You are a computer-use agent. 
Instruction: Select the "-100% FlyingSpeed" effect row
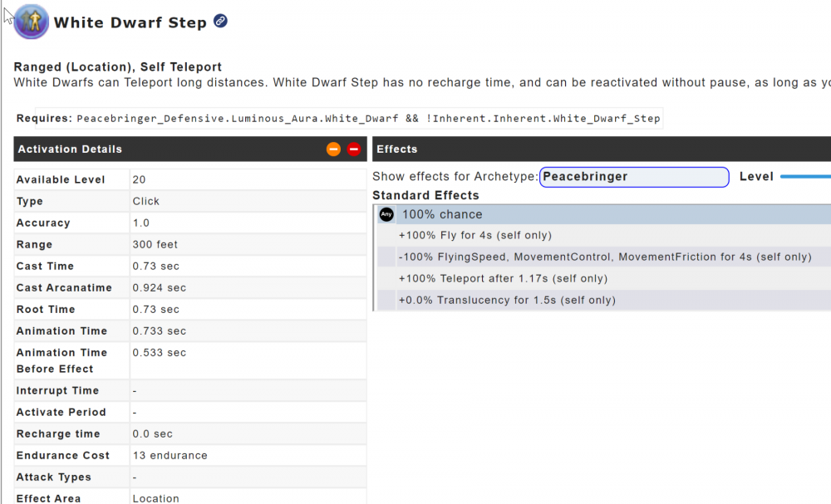[x=604, y=257]
